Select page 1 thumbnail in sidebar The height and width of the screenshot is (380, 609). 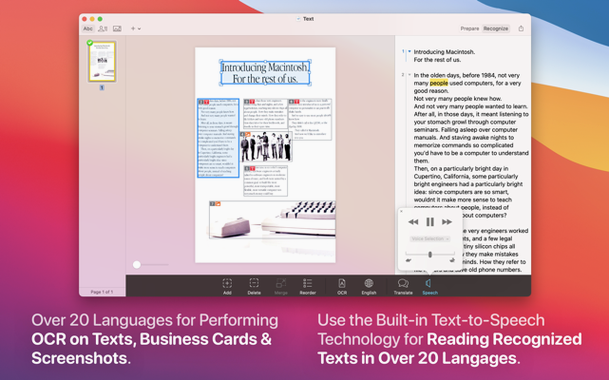click(102, 62)
